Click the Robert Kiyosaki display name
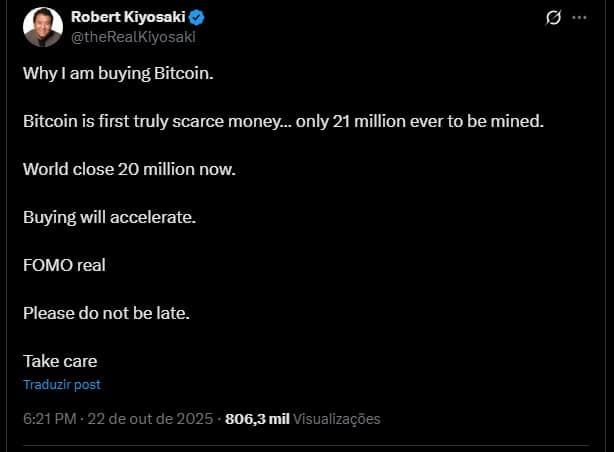614x452 pixels. point(128,18)
